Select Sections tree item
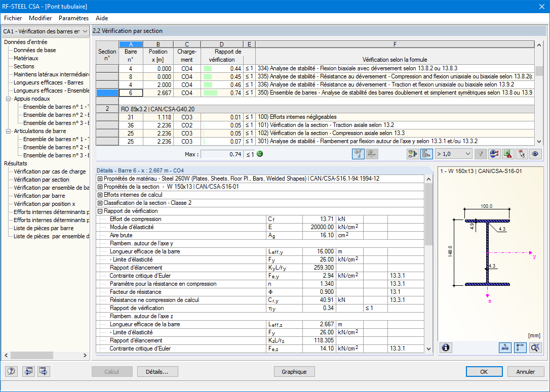 point(24,66)
